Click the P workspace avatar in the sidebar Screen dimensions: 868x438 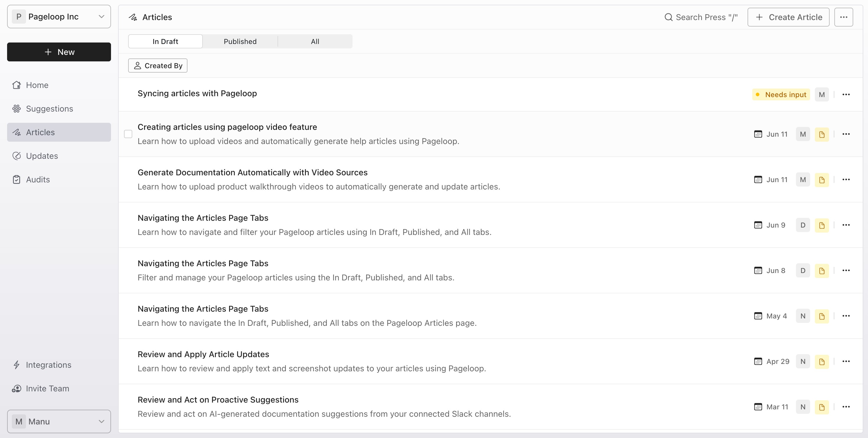tap(19, 17)
